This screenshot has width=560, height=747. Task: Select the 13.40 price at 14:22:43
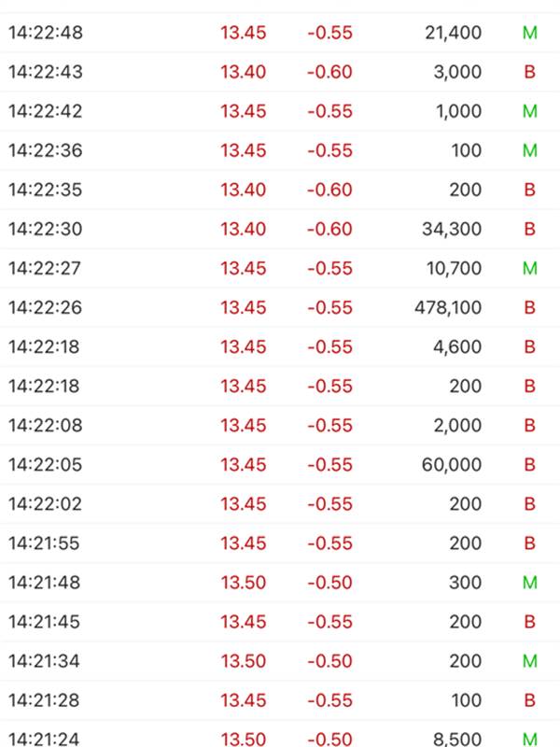(x=243, y=72)
